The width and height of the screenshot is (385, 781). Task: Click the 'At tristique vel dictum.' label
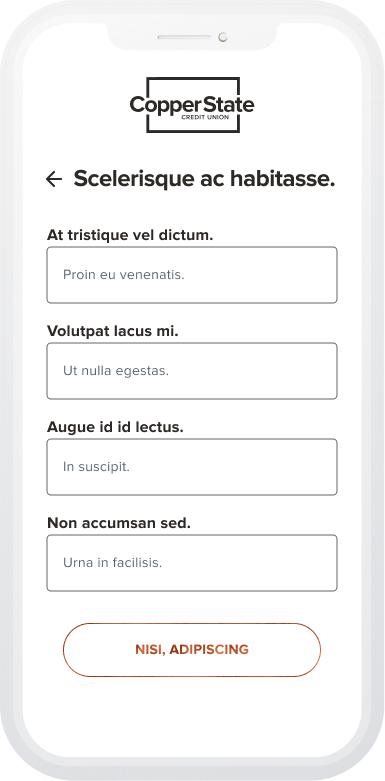point(130,235)
